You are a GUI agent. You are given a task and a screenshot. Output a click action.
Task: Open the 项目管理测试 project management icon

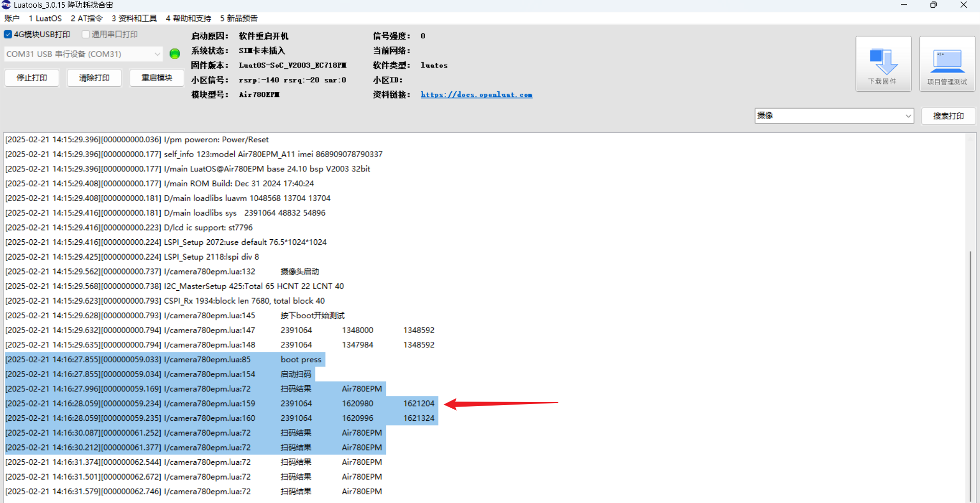947,64
